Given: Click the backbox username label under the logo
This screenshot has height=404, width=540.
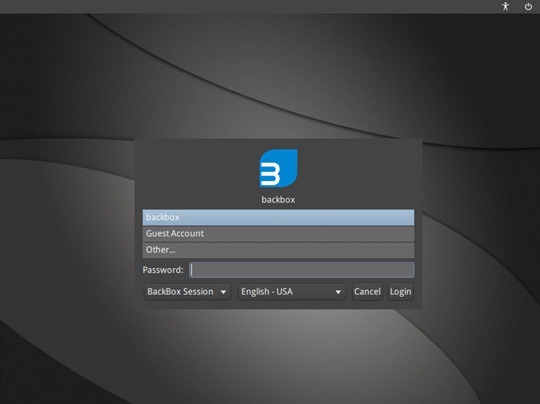Looking at the screenshot, I should tap(278, 200).
